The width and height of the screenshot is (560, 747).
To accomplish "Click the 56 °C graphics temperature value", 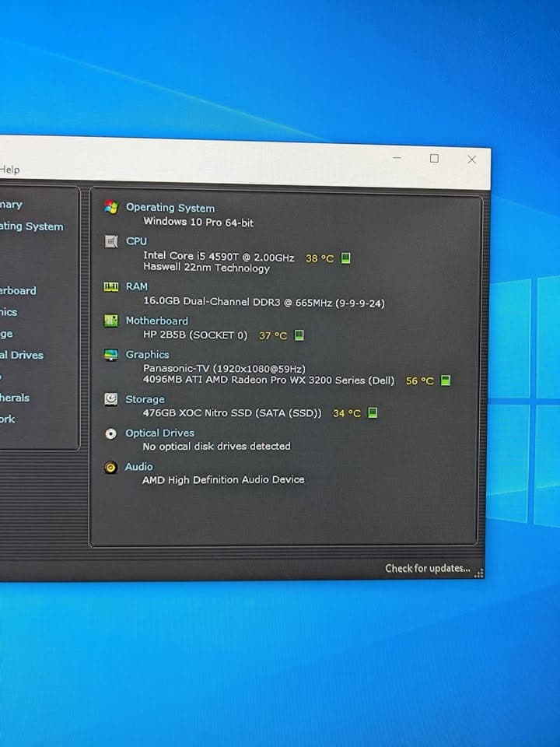I will pos(419,381).
